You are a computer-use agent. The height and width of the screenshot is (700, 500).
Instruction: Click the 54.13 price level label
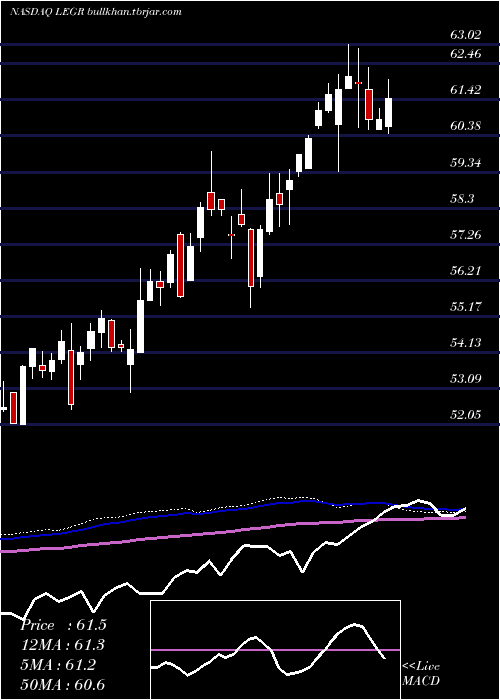pyautogui.click(x=466, y=342)
